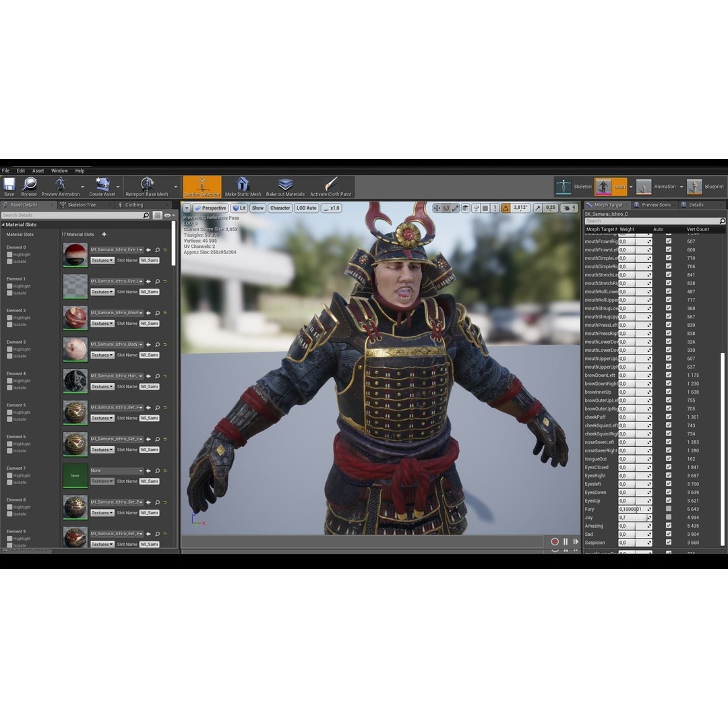Image resolution: width=728 pixels, height=728 pixels.
Task: Open the Asset menu
Action: click(x=38, y=171)
